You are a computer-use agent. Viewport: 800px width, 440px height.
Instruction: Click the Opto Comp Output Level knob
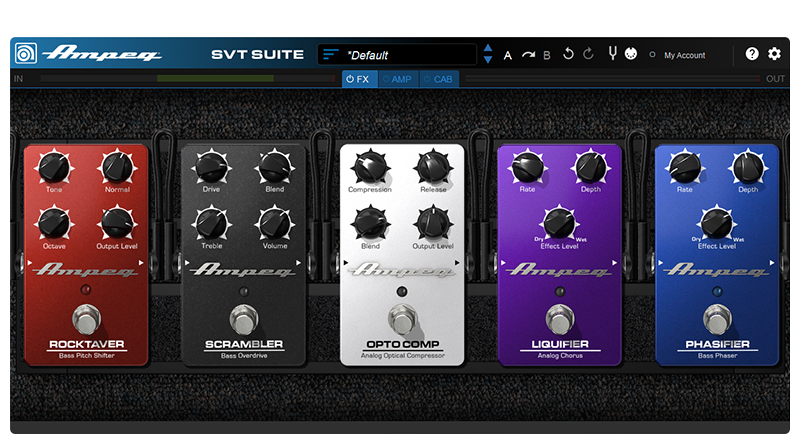click(433, 224)
